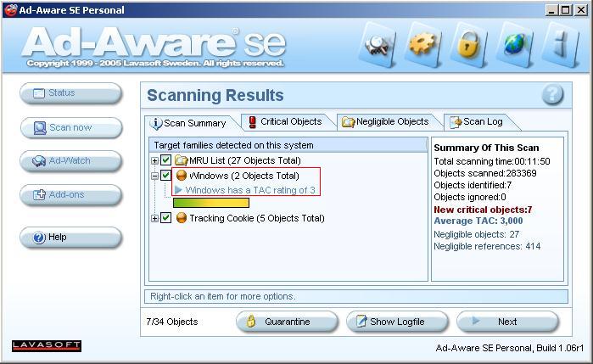Click 'Objects scanned:283369' text
The width and height of the screenshot is (593, 364).
(x=485, y=173)
